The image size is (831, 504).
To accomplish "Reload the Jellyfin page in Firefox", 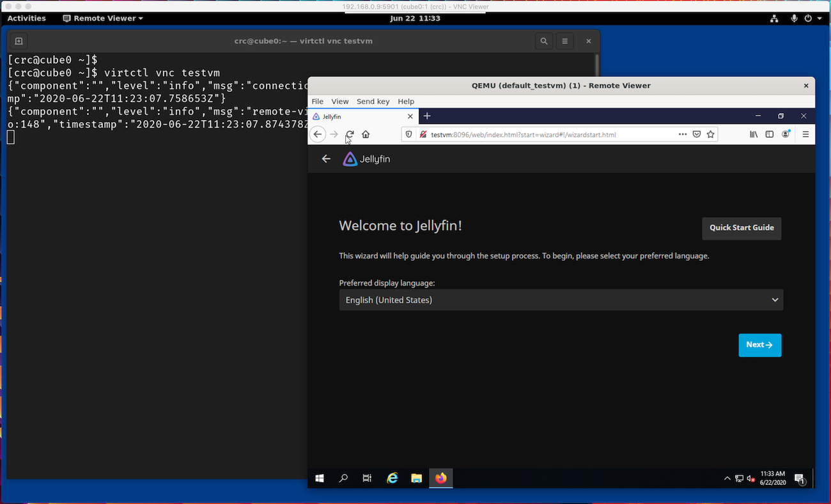I will 349,134.
